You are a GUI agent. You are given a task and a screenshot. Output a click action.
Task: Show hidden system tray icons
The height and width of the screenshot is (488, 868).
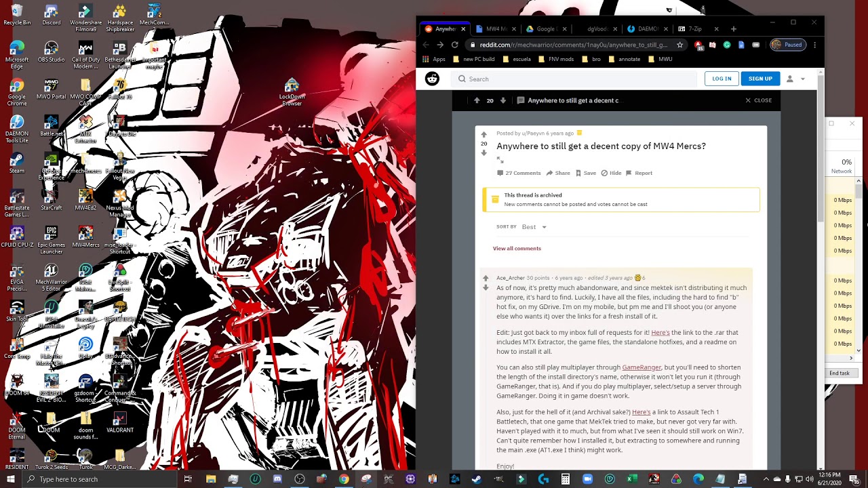click(766, 479)
